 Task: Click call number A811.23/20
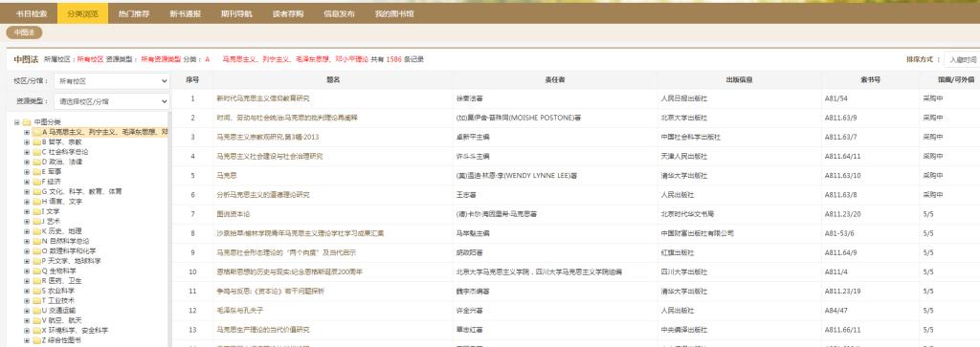(x=843, y=215)
